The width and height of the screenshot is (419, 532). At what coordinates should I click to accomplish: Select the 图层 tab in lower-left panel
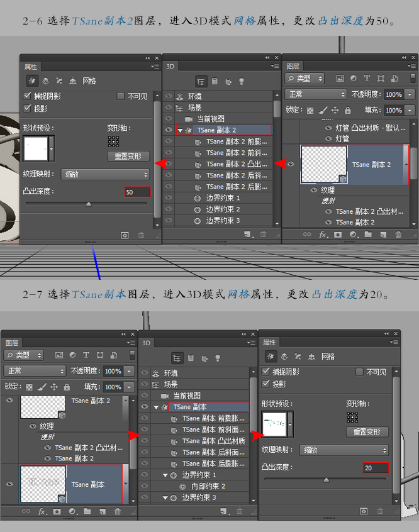12,343
